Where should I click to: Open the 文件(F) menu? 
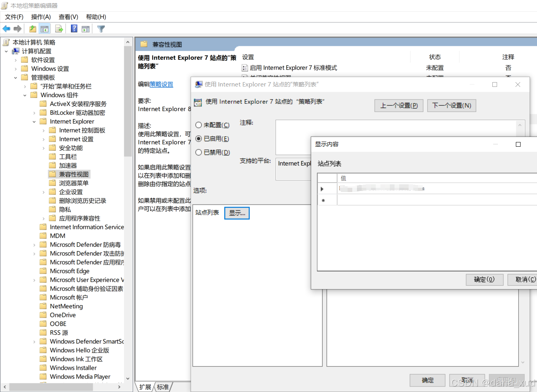[14, 17]
